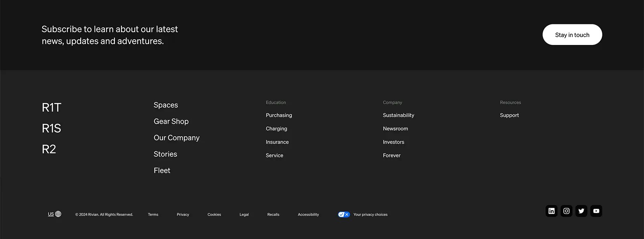Open the Support resources link
This screenshot has width=644, height=239.
pyautogui.click(x=509, y=115)
